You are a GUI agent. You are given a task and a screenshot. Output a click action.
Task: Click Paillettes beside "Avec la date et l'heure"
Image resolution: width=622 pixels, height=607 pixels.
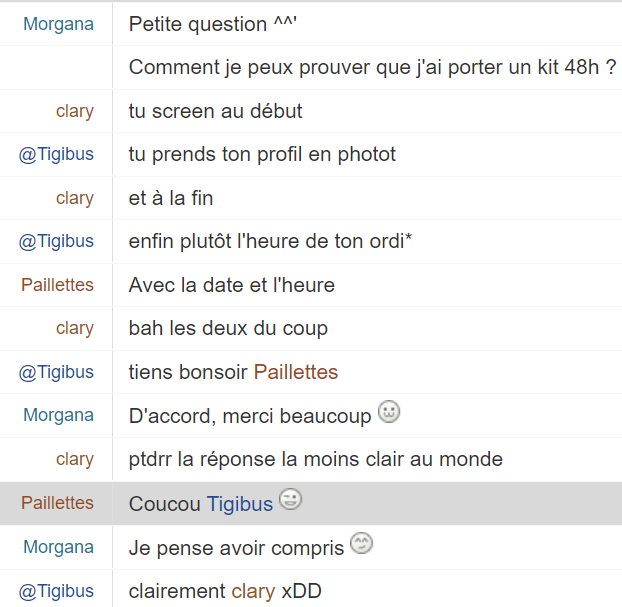pos(57,285)
